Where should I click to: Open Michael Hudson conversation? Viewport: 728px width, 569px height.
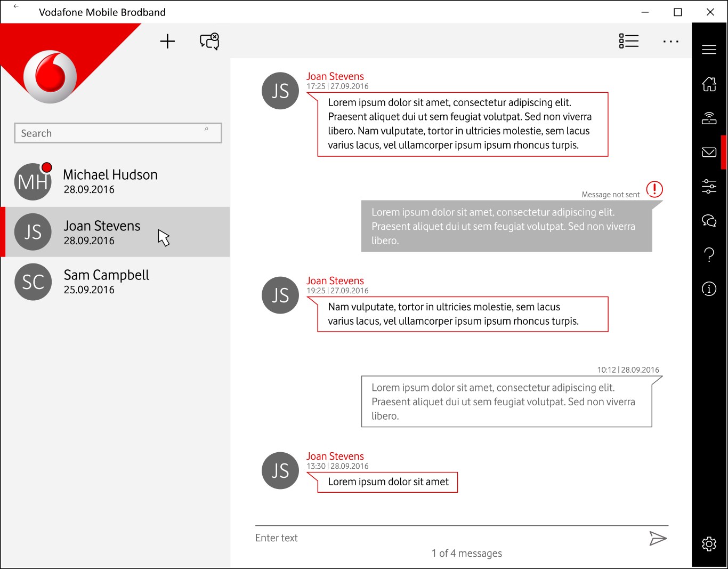click(x=115, y=181)
